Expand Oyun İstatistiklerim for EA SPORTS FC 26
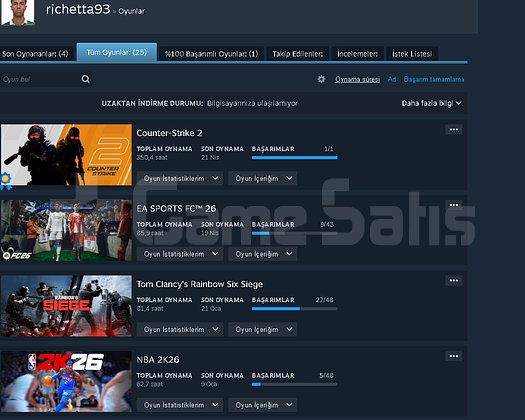Image resolution: width=525 pixels, height=420 pixels. click(181, 254)
